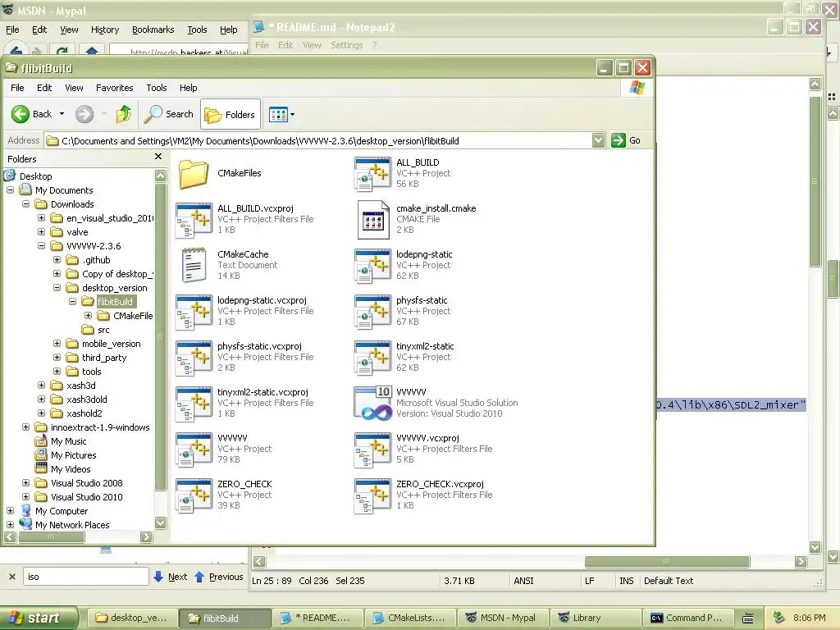The image size is (840, 630).
Task: Click LF line ending in Notepad2 status bar
Action: [590, 581]
